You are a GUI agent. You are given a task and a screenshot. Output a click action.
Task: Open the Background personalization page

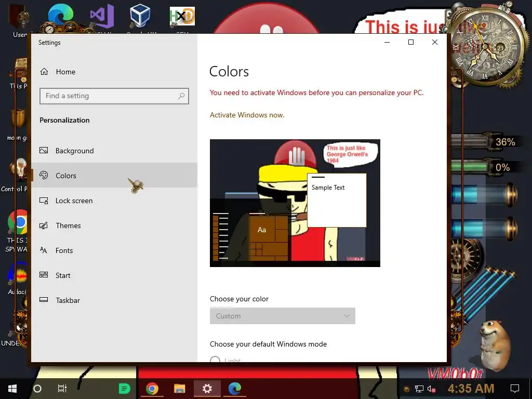(x=114, y=151)
